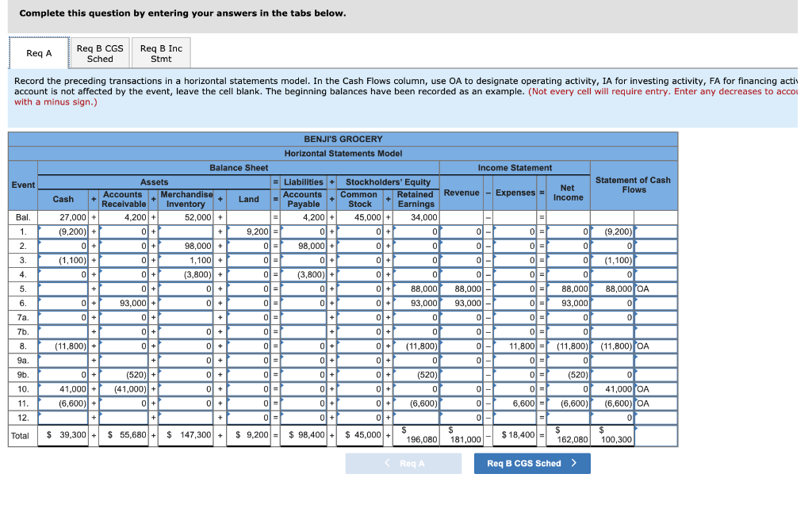This screenshot has width=812, height=516.
Task: Click the Cash cell for event 1
Action: point(63,231)
